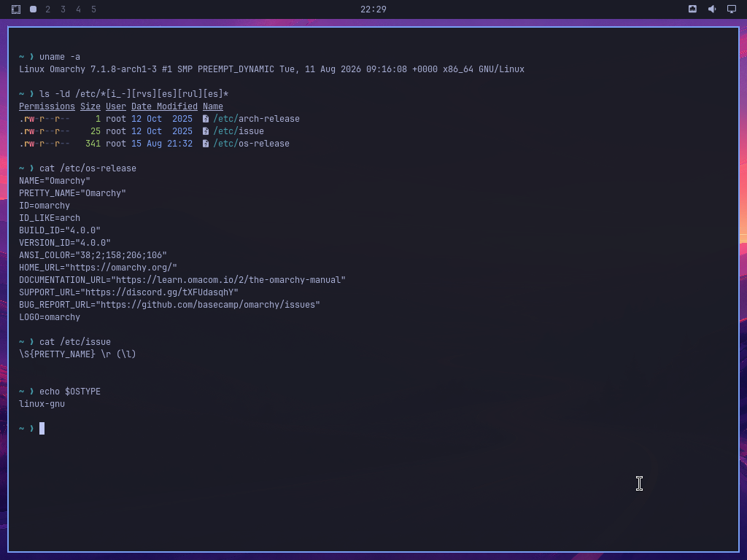The image size is (747, 560).
Task: Click the linux-gnu output text
Action: [x=42, y=403]
